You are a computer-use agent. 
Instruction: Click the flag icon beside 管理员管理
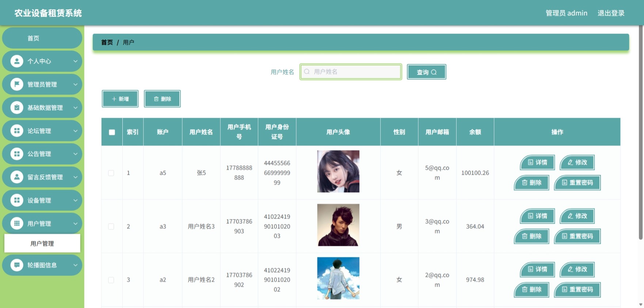coord(16,84)
